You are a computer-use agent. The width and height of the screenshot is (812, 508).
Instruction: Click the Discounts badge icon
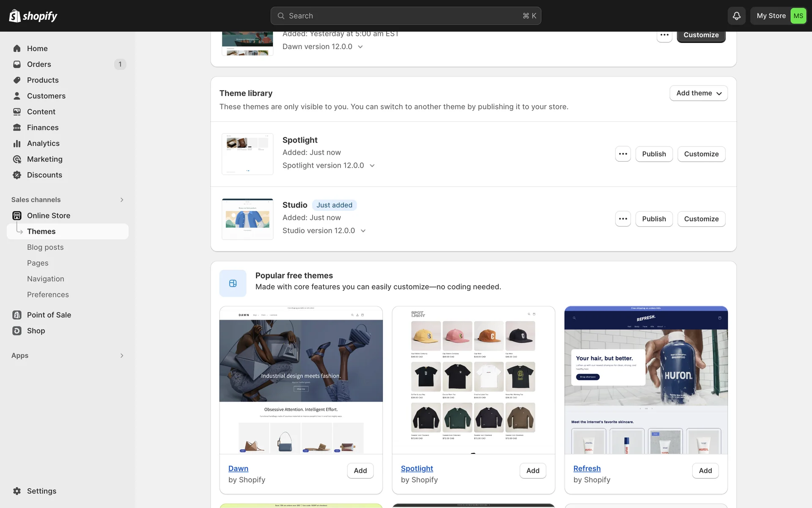click(17, 175)
